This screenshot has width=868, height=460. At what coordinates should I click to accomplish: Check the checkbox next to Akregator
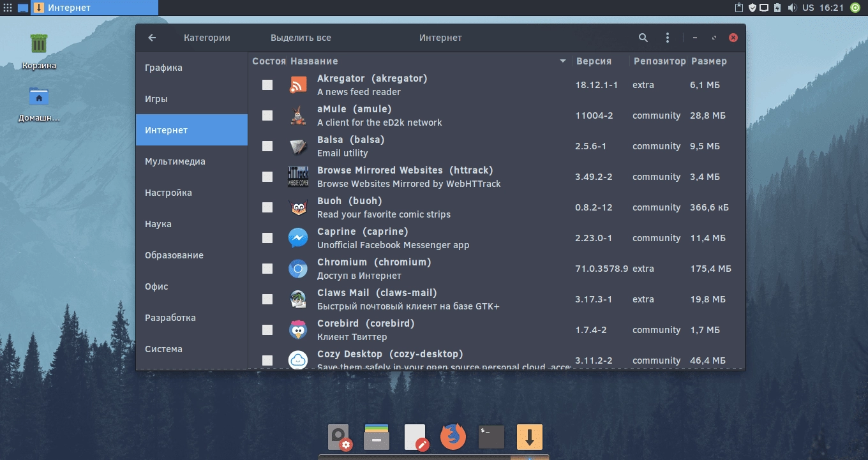coord(267,84)
